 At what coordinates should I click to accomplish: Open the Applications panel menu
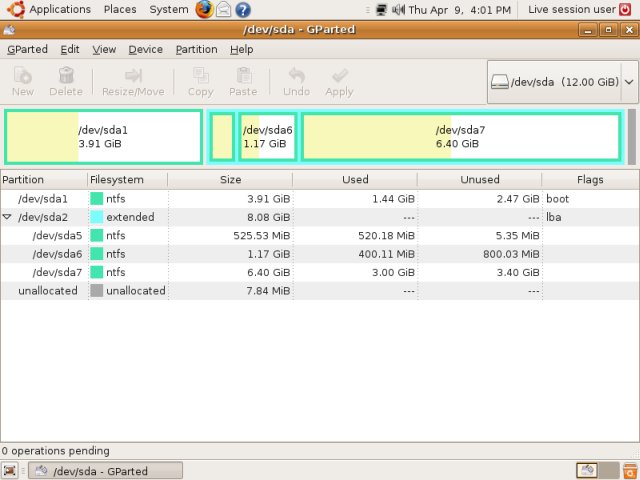click(x=60, y=9)
